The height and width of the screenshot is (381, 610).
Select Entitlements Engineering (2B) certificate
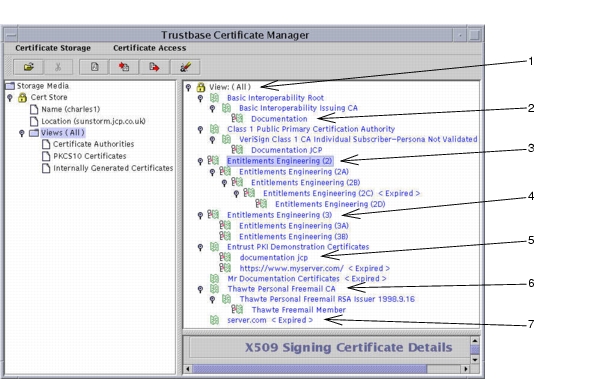click(x=305, y=183)
